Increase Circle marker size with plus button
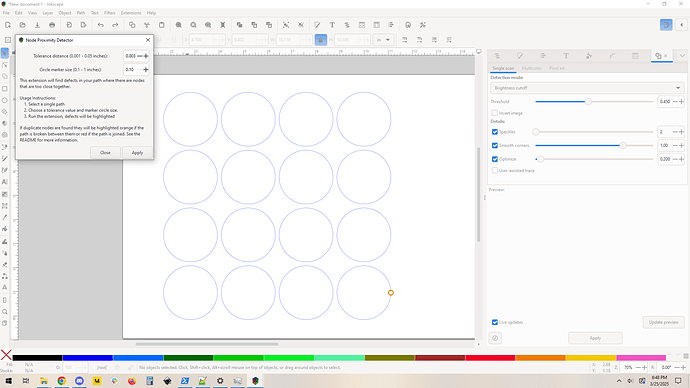The width and height of the screenshot is (690, 388). 146,70
